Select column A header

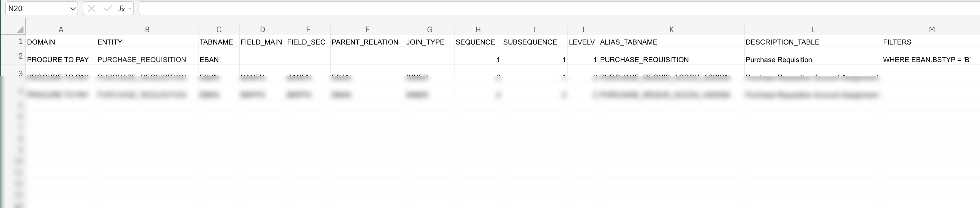pyautogui.click(x=61, y=30)
